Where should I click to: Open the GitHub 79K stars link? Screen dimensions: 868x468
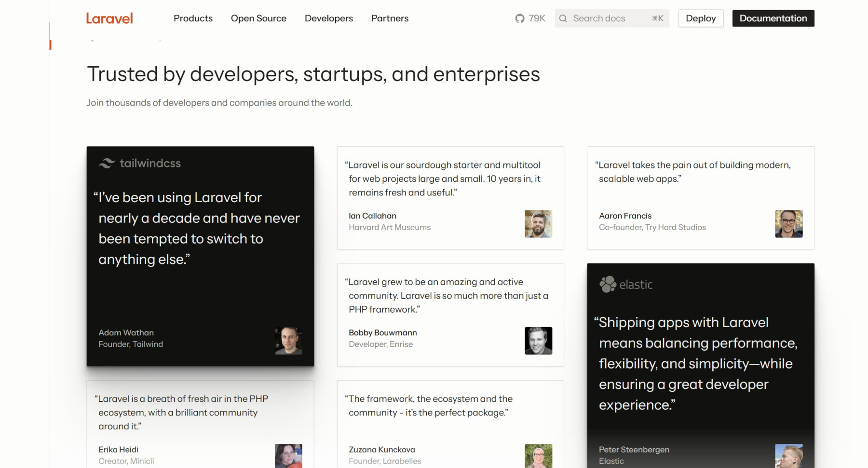pyautogui.click(x=530, y=18)
